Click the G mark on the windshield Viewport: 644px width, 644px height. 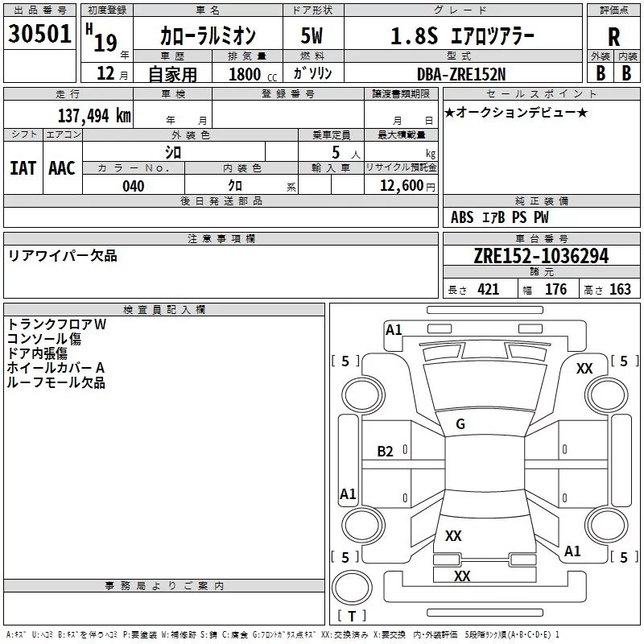pos(460,424)
